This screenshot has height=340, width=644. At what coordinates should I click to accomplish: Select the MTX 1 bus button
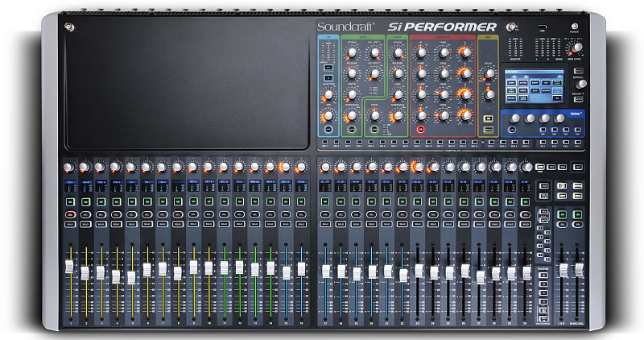click(x=491, y=143)
